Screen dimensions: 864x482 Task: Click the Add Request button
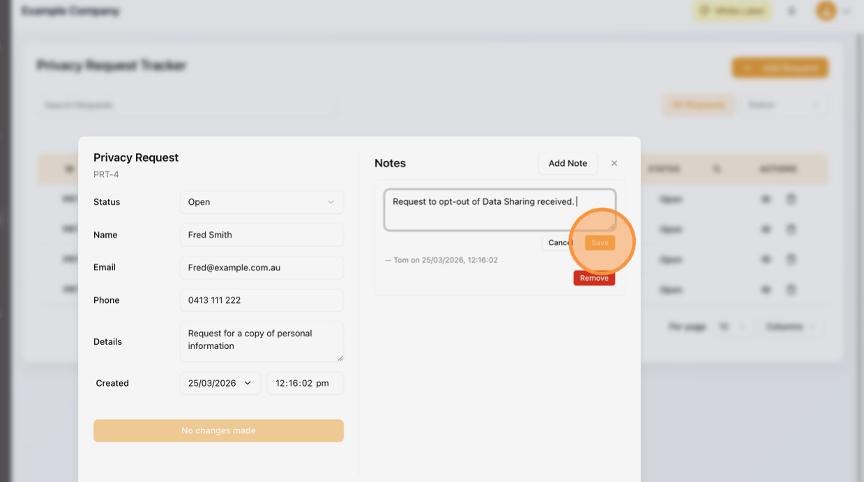tap(779, 68)
